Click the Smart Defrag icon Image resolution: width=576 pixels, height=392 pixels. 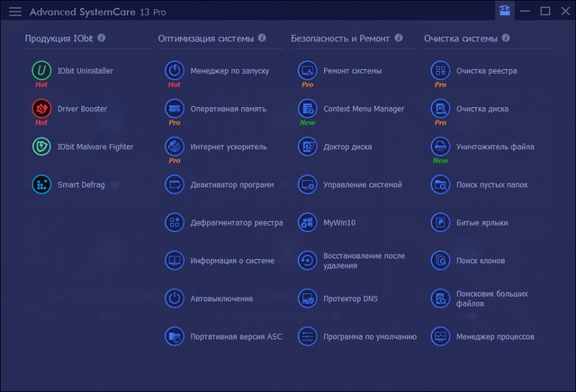[41, 184]
